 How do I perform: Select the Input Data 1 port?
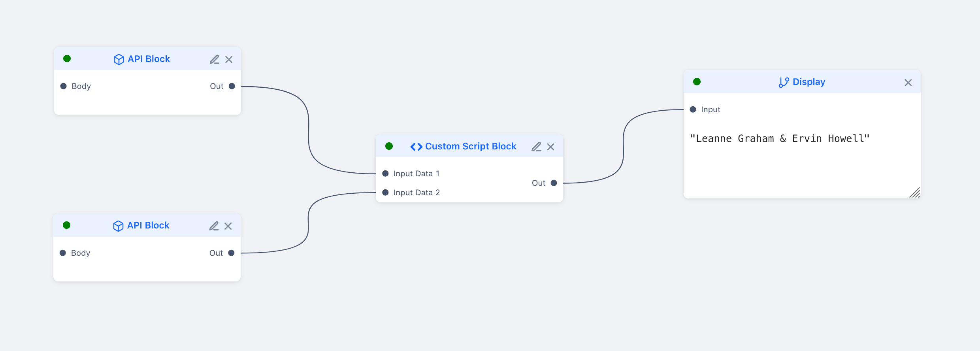[x=385, y=173]
